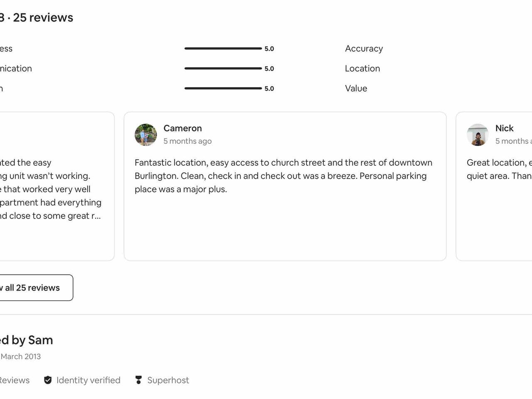
Task: Click the Identity verified shield icon
Action: 48,380
